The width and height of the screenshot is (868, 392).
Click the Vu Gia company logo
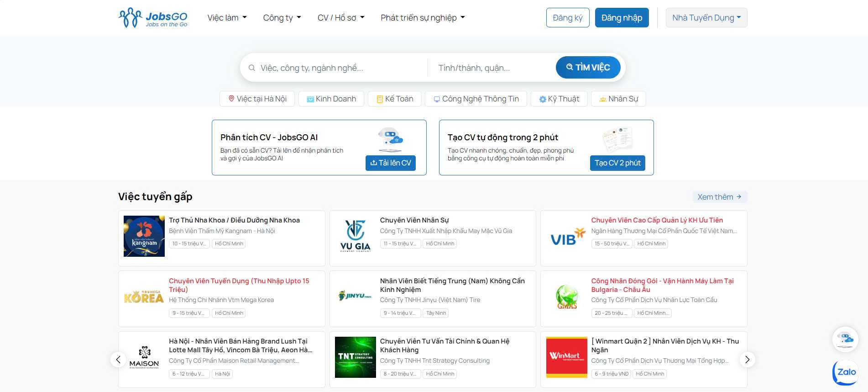[x=356, y=236]
